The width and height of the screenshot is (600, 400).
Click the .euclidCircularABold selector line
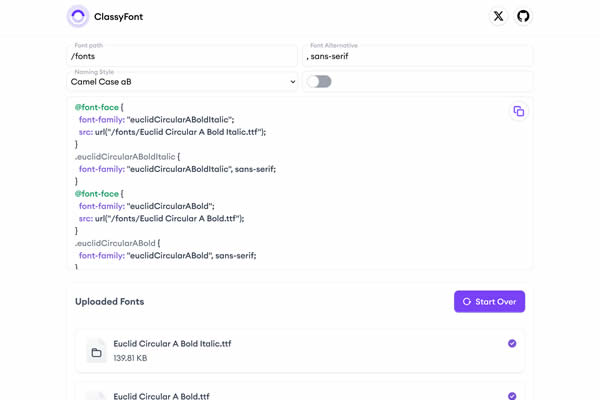(x=117, y=243)
